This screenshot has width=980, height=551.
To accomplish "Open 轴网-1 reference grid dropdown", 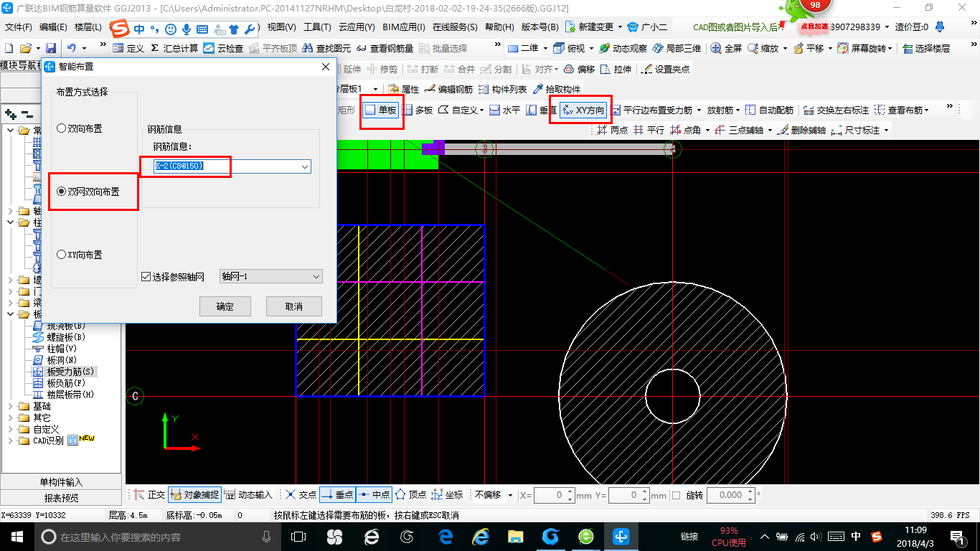I will pos(270,276).
